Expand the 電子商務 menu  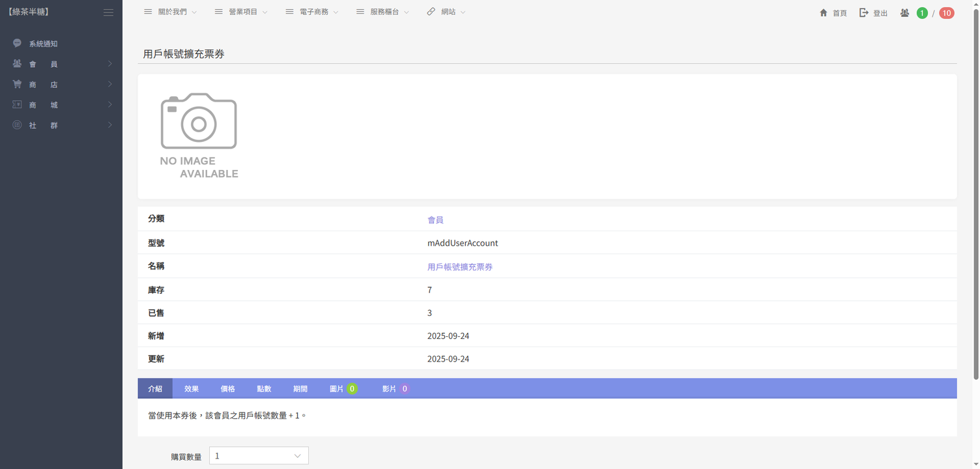pos(312,12)
